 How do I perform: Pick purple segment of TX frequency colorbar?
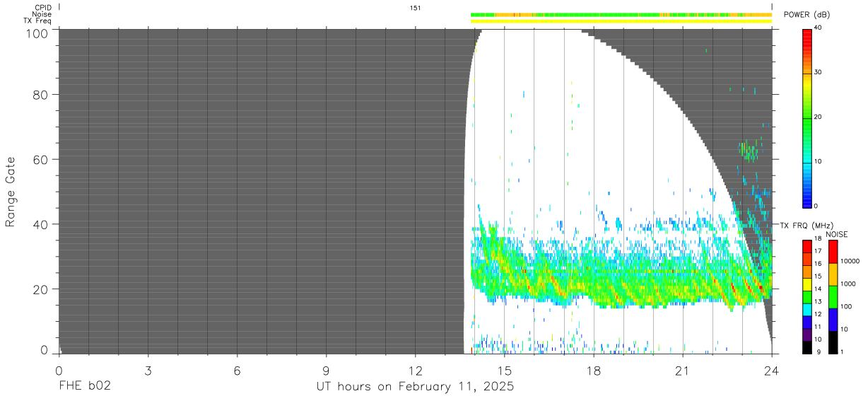coord(809,333)
